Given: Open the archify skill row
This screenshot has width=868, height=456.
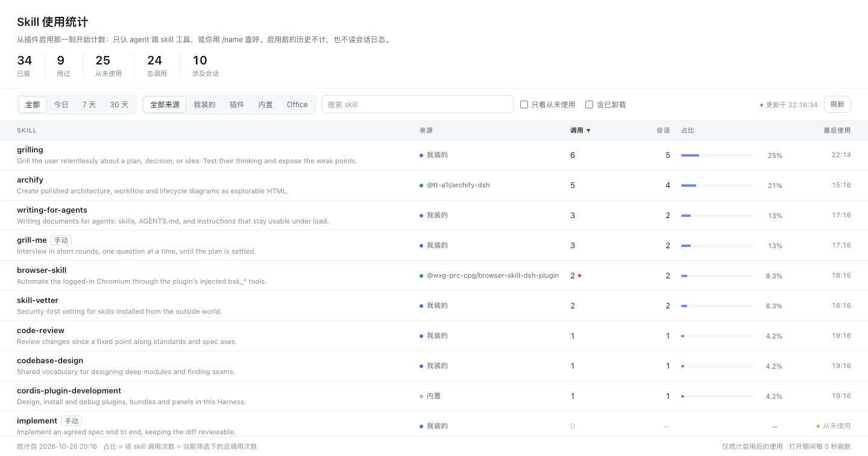Looking at the screenshot, I should pyautogui.click(x=434, y=185).
